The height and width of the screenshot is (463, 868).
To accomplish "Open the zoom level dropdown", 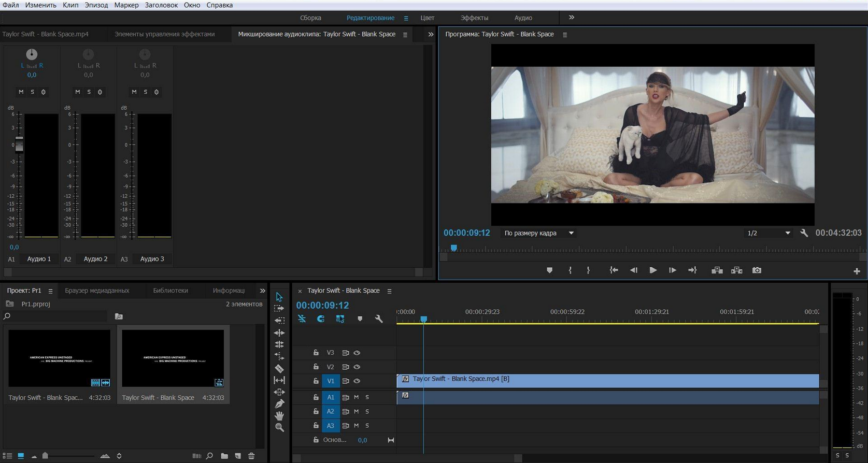I will tap(538, 233).
